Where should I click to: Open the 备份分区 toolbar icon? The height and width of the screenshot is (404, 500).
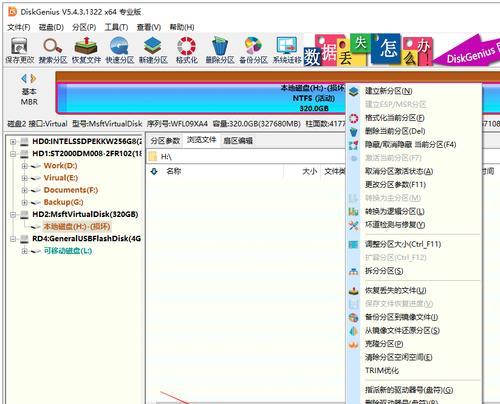tap(253, 50)
